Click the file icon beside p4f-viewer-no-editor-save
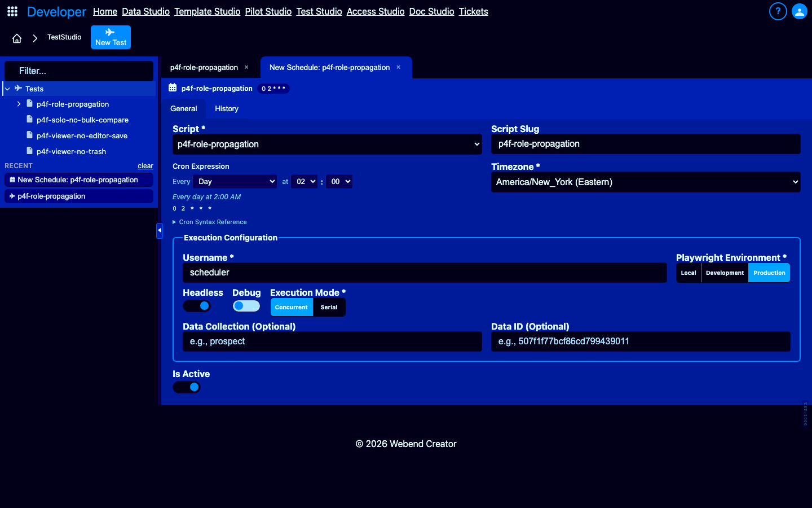Image resolution: width=812 pixels, height=508 pixels. click(30, 135)
